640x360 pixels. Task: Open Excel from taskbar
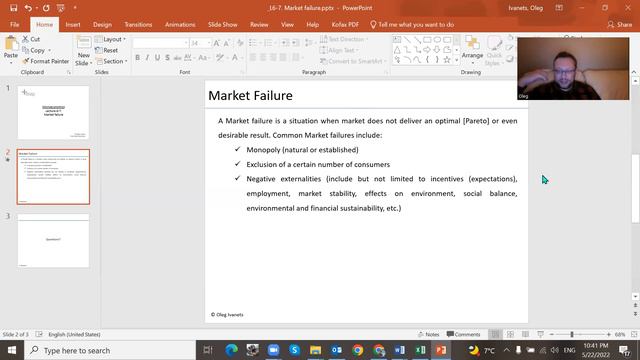point(420,350)
